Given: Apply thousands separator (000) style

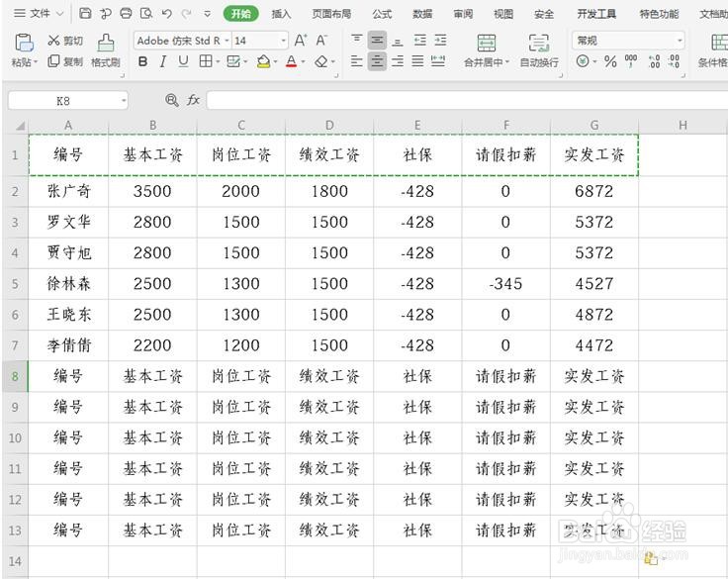Looking at the screenshot, I should [x=631, y=61].
